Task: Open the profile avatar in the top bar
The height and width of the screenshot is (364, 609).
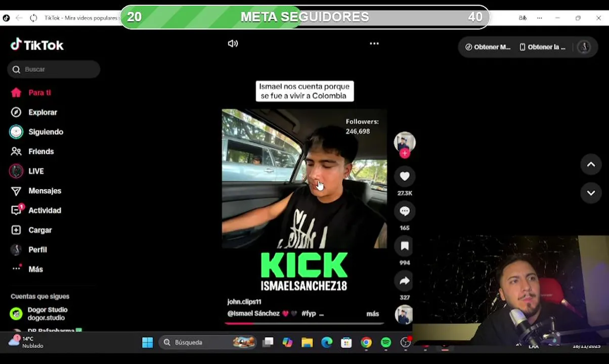Action: [584, 47]
